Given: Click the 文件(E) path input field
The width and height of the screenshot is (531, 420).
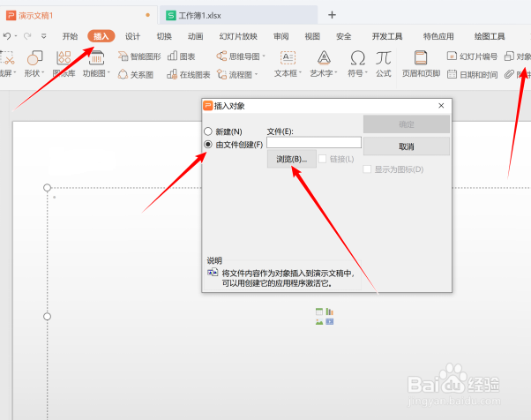Looking at the screenshot, I should [x=314, y=142].
